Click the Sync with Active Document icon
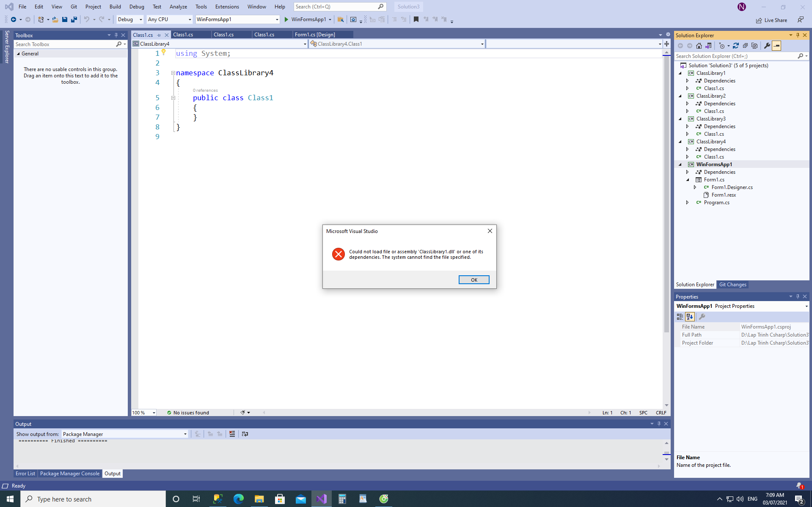 [x=736, y=46]
